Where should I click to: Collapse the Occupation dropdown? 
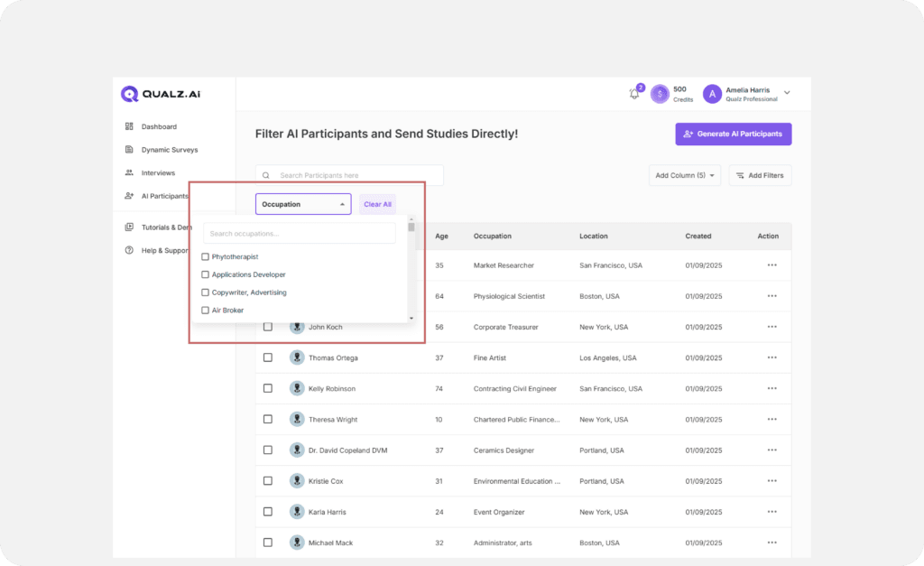[301, 204]
